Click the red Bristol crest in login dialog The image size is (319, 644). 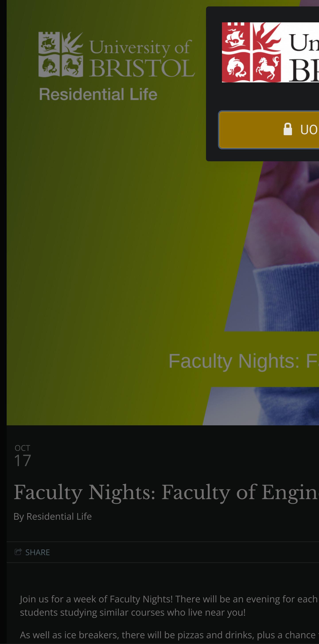[x=251, y=52]
